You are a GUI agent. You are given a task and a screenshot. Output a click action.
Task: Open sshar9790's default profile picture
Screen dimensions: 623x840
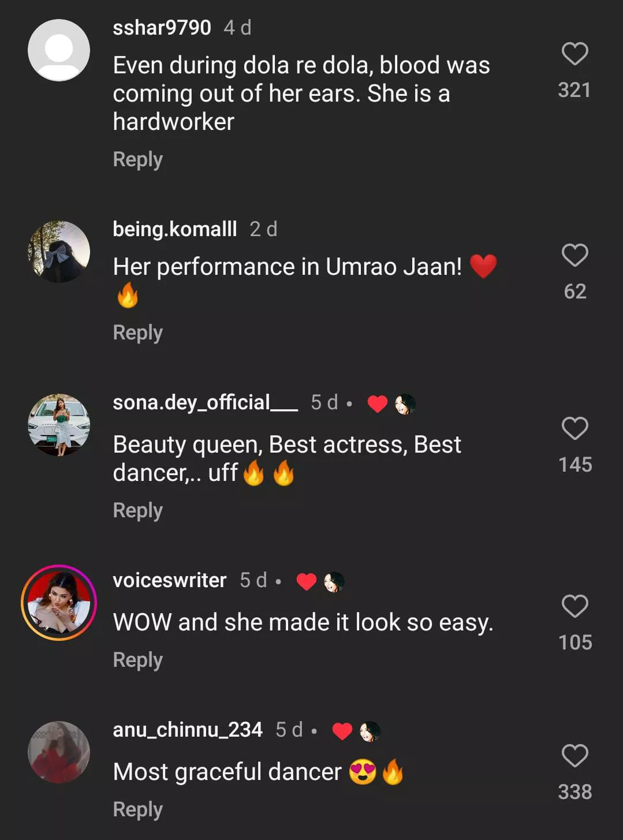(59, 50)
